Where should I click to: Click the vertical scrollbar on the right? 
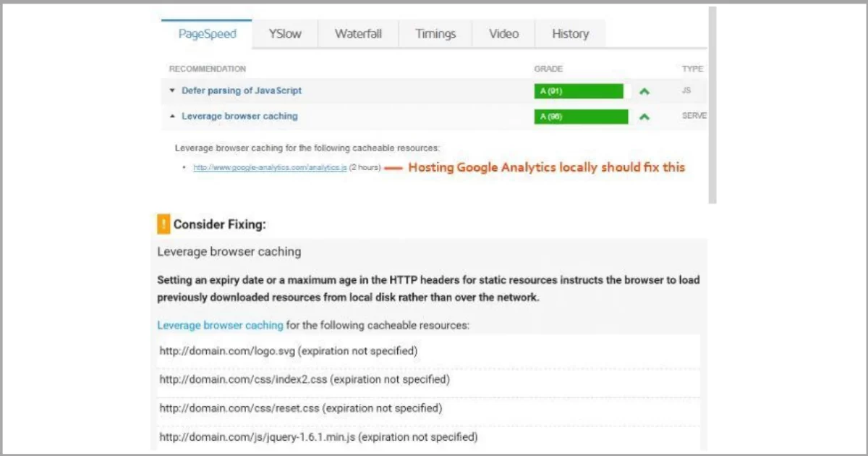(x=712, y=105)
